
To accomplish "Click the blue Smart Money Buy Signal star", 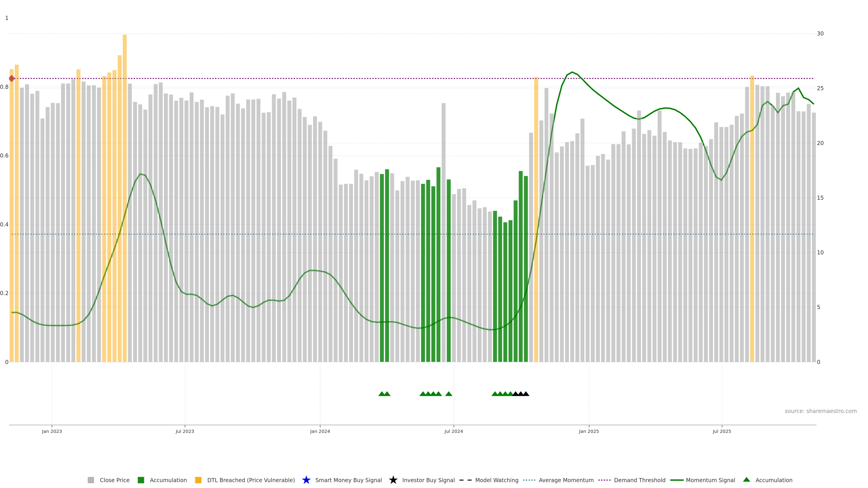I will [306, 480].
